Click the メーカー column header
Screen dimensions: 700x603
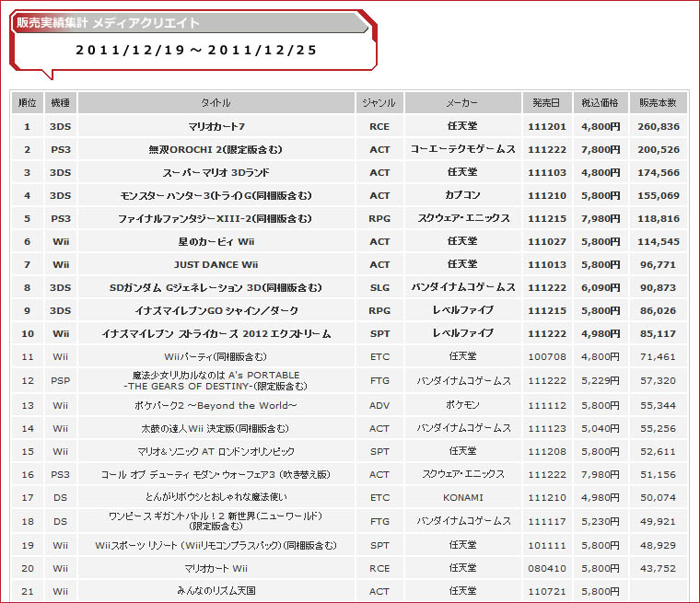coord(462,103)
